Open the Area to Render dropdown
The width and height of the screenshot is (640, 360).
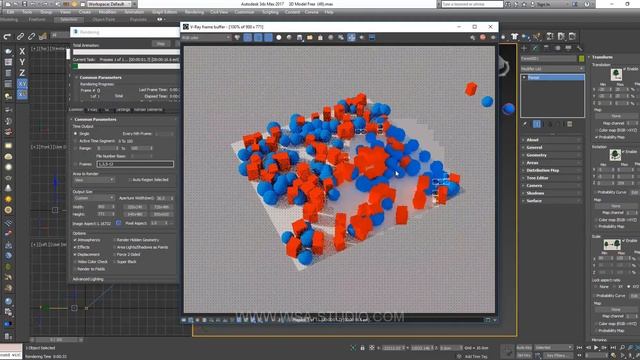click(x=93, y=180)
